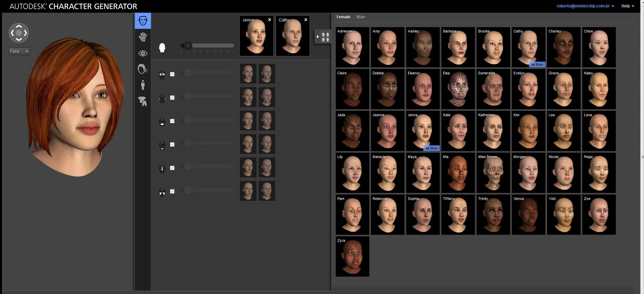Choose the Ashley face preset
Screen dimensions: 644x294
[423, 47]
